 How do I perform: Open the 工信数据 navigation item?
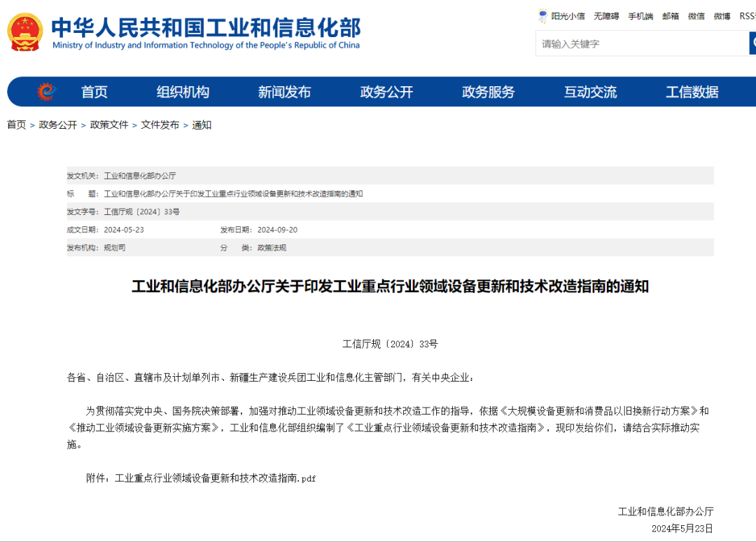692,92
